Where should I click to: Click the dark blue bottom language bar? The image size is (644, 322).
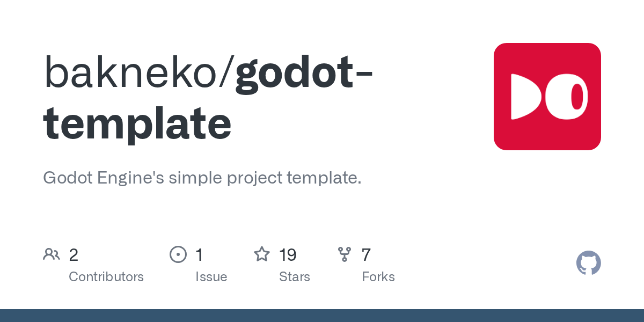click(322, 316)
